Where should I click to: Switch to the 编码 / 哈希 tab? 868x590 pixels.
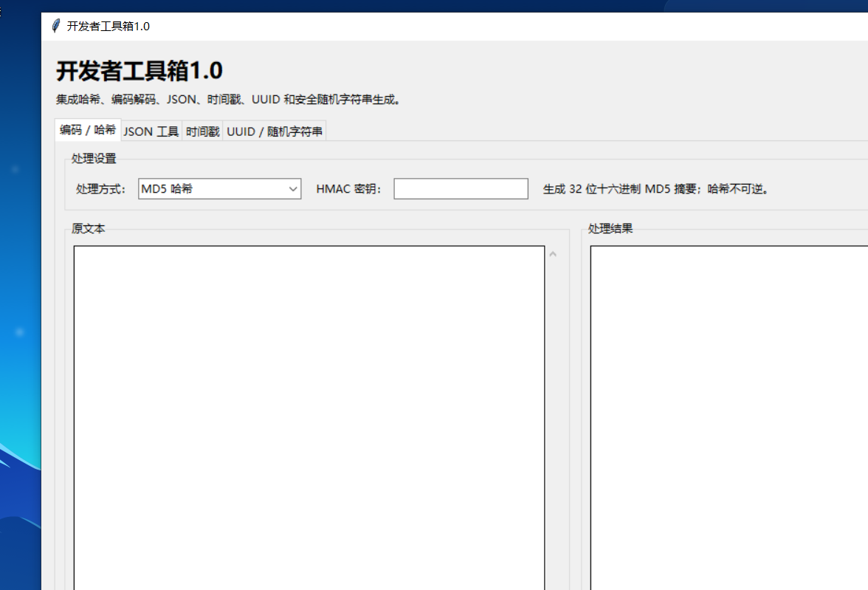click(88, 130)
